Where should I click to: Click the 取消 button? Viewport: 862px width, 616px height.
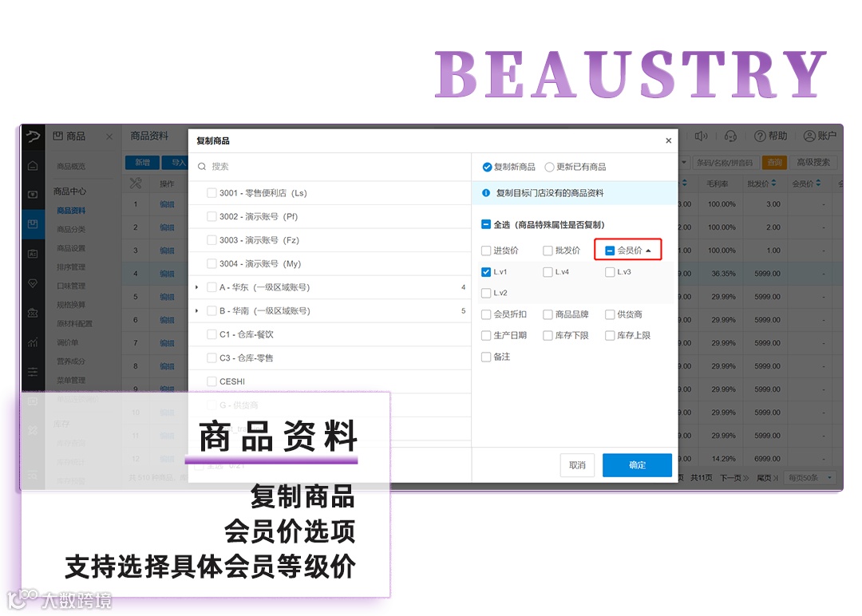[x=577, y=465]
